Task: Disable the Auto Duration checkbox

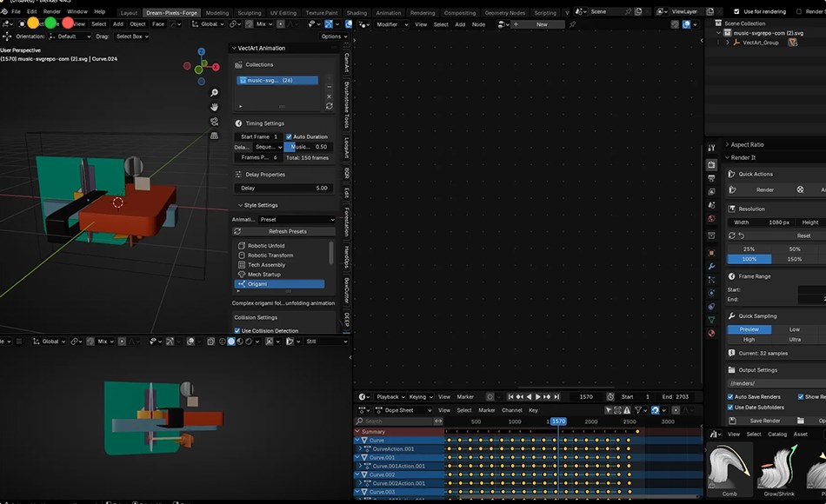Action: pos(288,136)
